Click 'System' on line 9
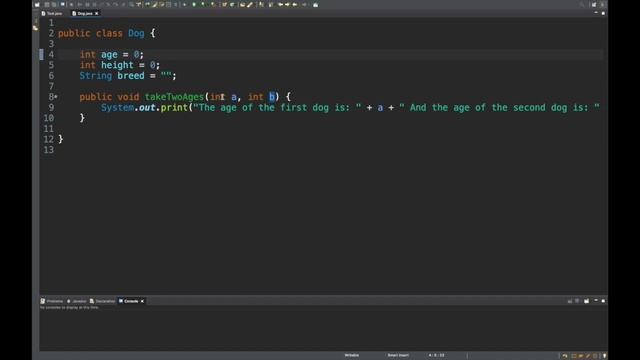The width and height of the screenshot is (640, 360). point(118,108)
